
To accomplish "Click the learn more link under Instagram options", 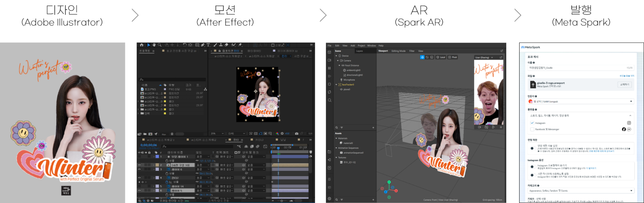I will (591, 168).
